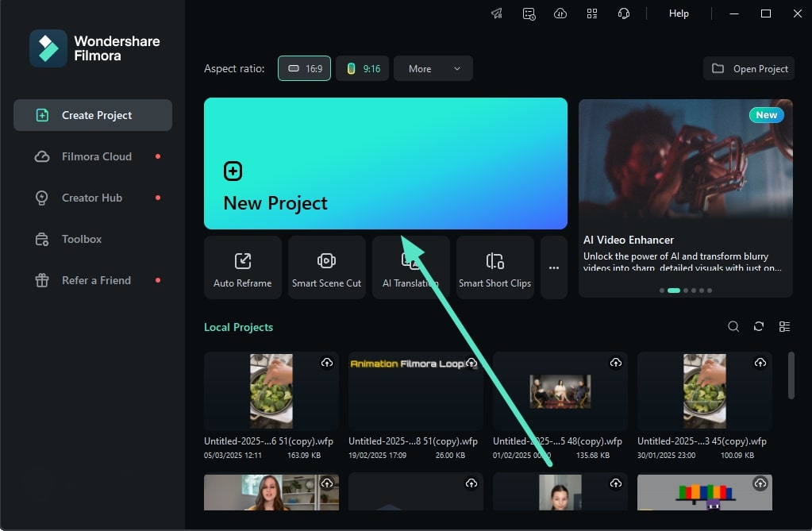
Task: Click the Refer a Friend gift icon
Action: (42, 280)
